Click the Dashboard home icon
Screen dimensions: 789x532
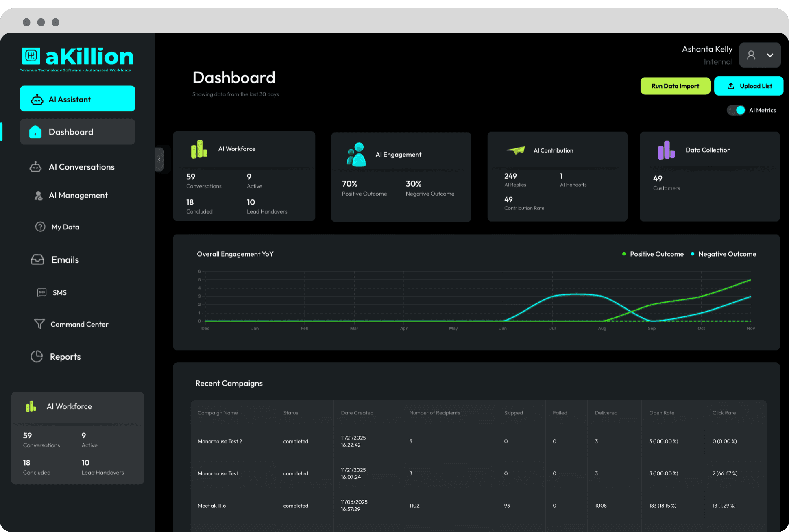click(35, 131)
